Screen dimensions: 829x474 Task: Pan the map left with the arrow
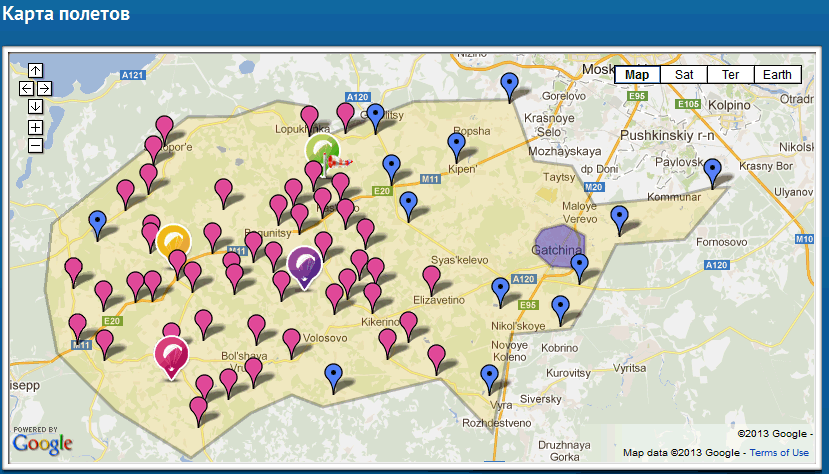[x=26, y=88]
